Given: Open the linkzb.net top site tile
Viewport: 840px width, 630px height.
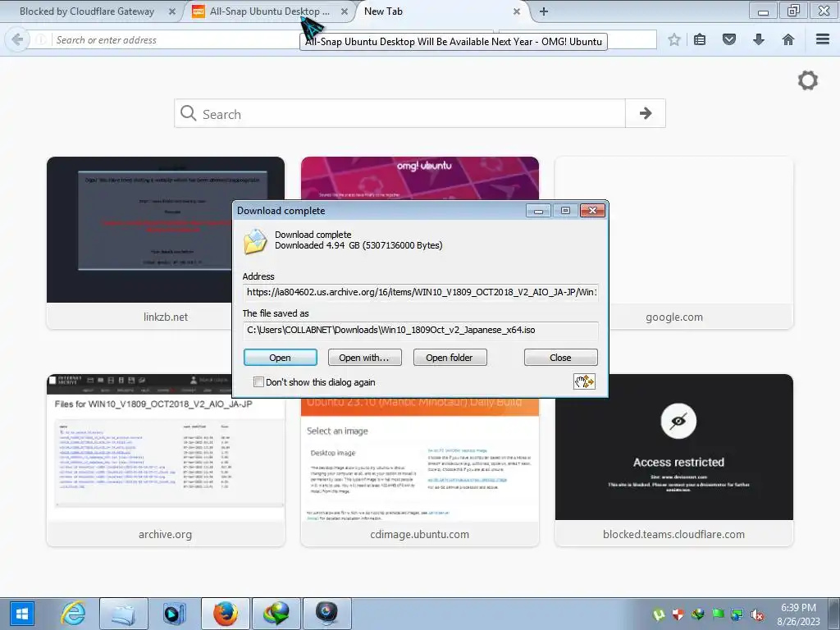Looking at the screenshot, I should click(x=166, y=243).
